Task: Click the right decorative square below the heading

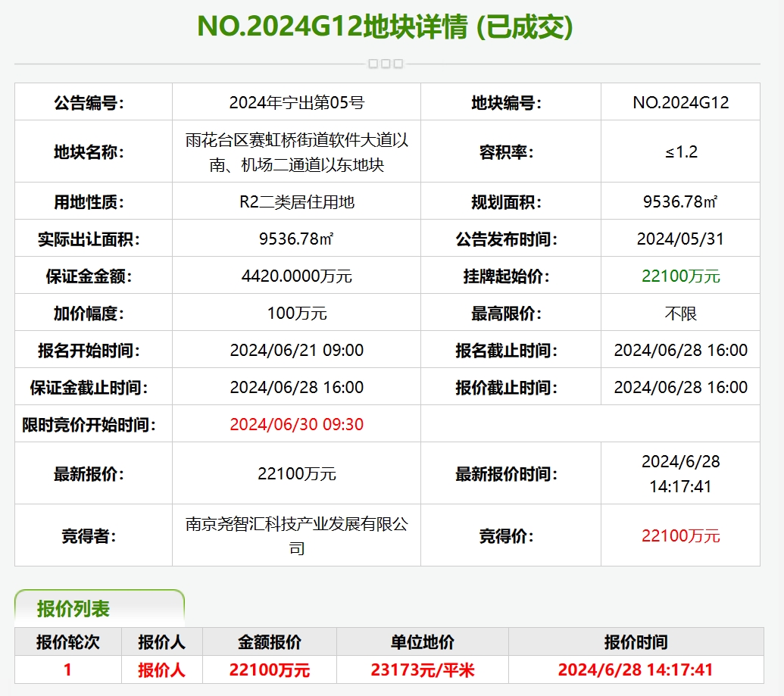Action: tap(398, 64)
